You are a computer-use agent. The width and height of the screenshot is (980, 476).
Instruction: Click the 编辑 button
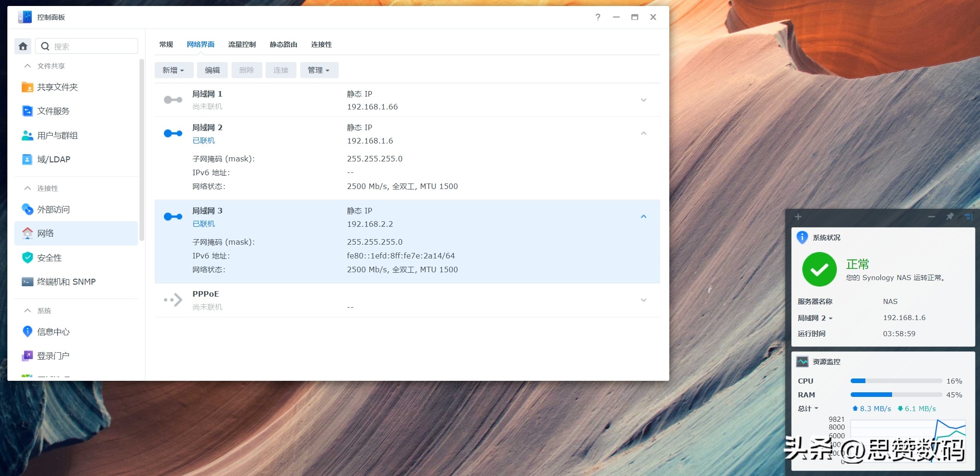pos(212,70)
